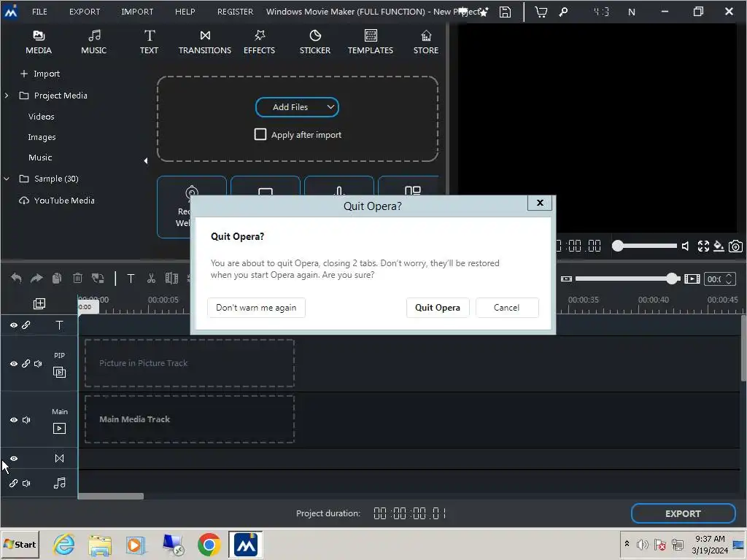747x560 pixels.
Task: Click the zoom-in filmstrip icon at slider end
Action: point(692,279)
